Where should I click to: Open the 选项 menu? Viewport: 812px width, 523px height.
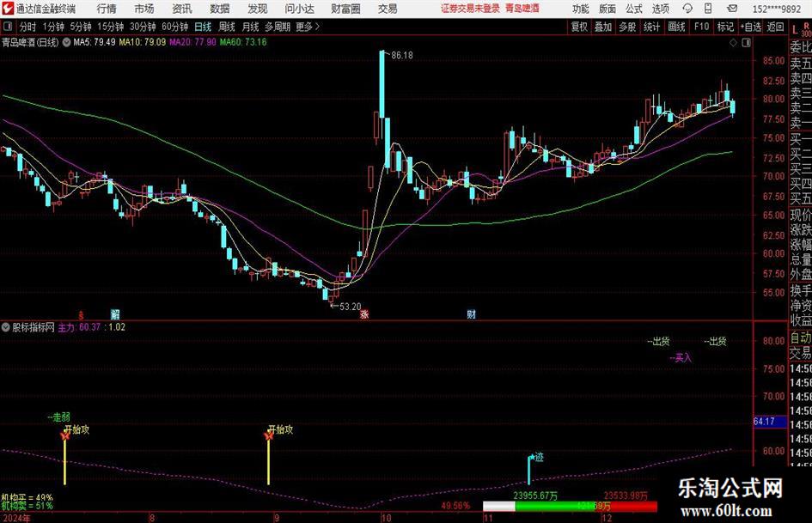coord(660,9)
